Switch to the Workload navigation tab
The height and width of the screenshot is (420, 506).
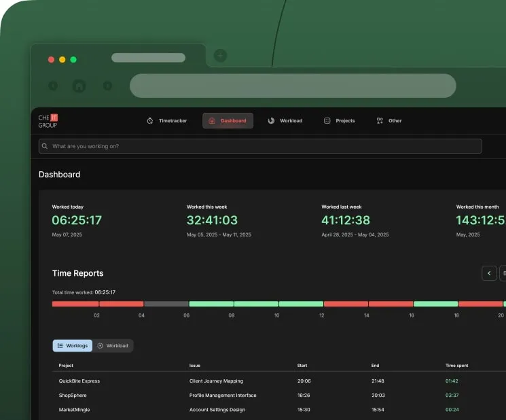pyautogui.click(x=285, y=121)
